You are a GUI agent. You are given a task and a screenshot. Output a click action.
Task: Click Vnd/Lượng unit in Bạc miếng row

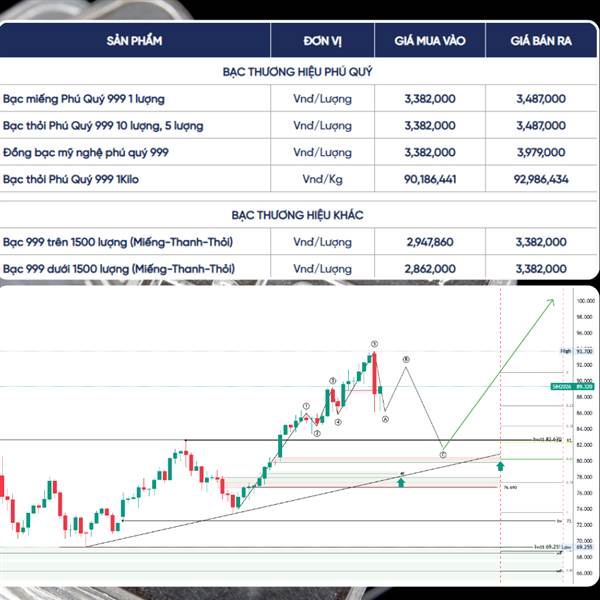click(x=322, y=99)
